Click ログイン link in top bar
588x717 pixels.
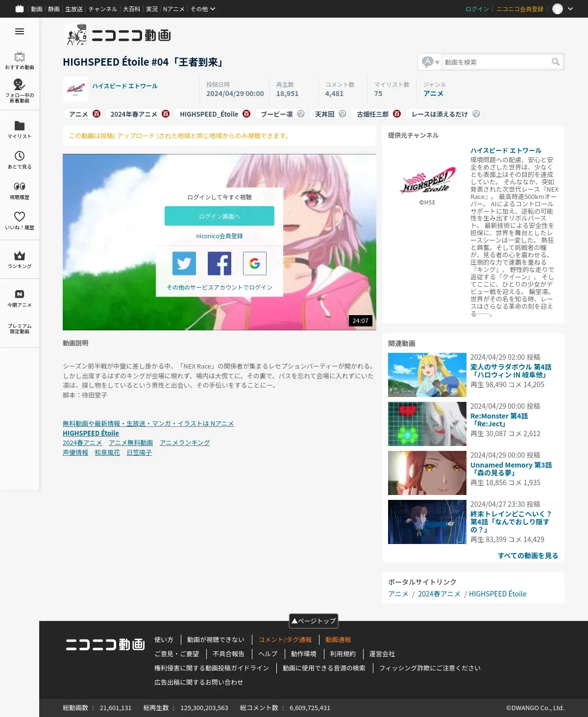tap(477, 9)
